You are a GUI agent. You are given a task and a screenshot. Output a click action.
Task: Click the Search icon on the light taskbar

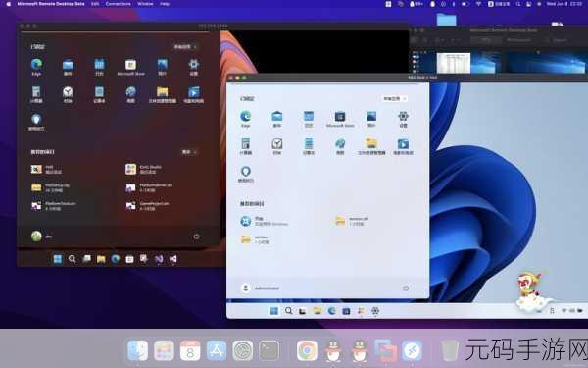click(x=288, y=310)
